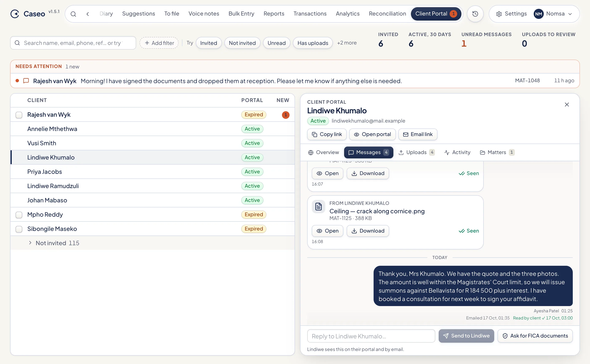Click the red unread badge on Rajesh van Wyk
The image size is (590, 364).
286,115
